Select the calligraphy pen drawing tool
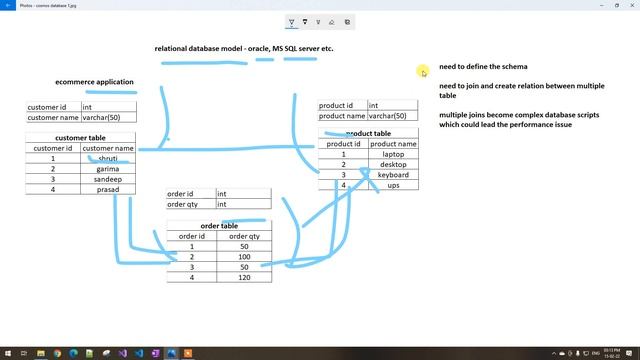This screenshot has width=640, height=360. point(318,22)
